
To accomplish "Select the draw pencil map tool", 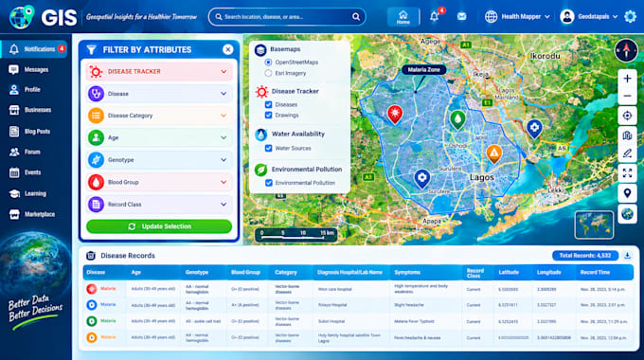I will point(627,153).
